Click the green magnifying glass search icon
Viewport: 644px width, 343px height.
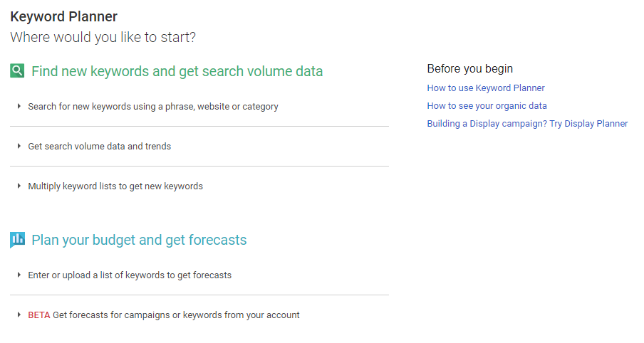point(17,71)
